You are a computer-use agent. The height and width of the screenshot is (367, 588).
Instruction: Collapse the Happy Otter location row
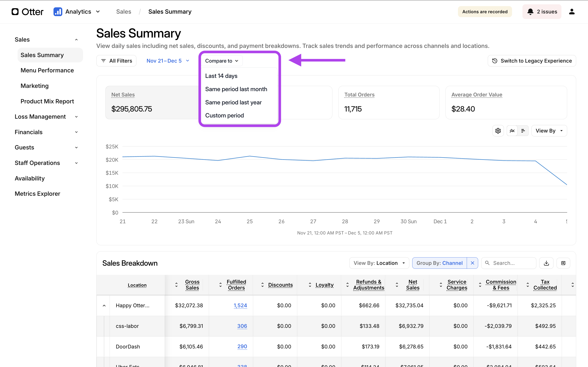104,306
